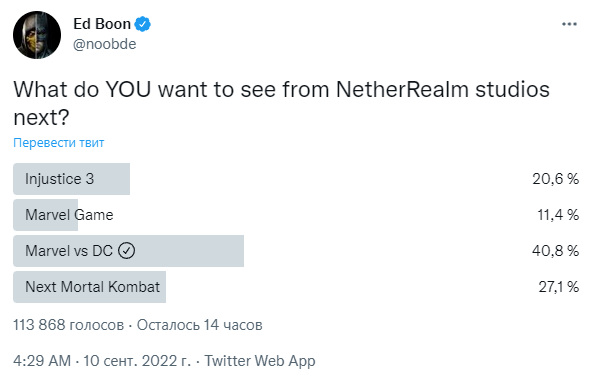This screenshot has height=382, width=591.
Task: Open the 4:29 AM · 10 сент. 2022 timestamp
Action: point(102,361)
